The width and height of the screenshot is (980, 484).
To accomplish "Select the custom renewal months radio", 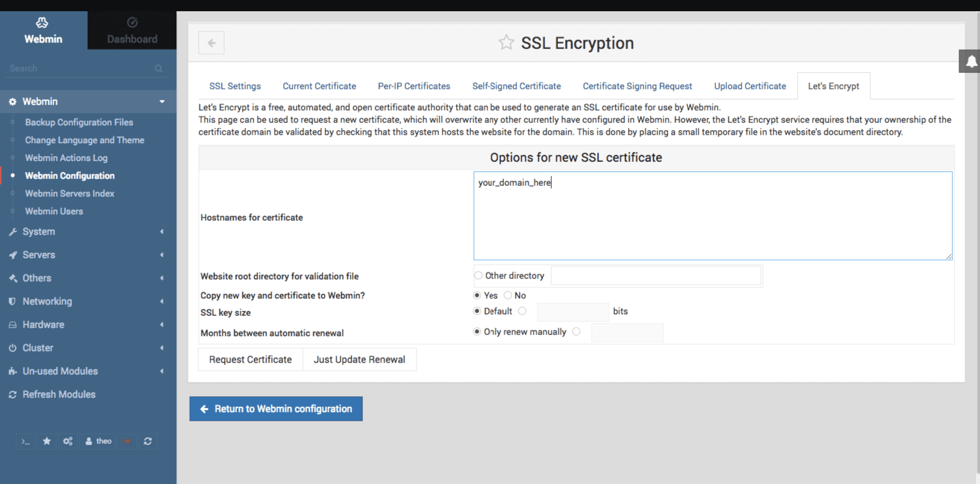I will (x=576, y=332).
